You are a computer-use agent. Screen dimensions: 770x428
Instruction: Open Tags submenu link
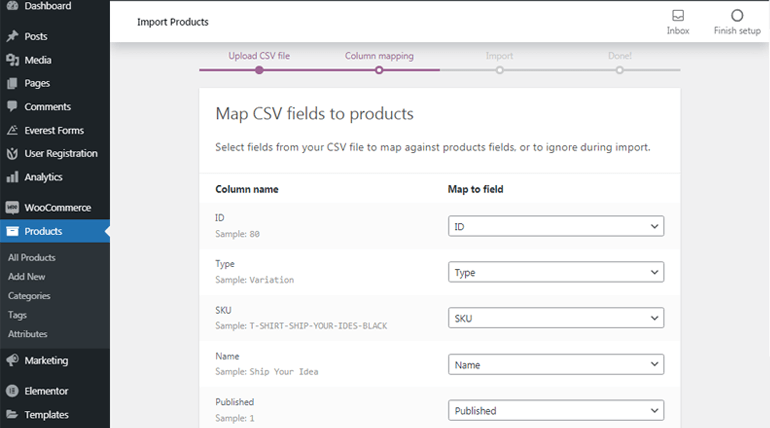[17, 315]
